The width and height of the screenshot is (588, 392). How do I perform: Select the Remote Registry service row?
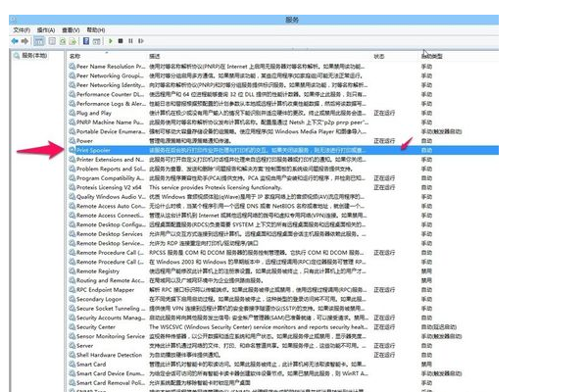pos(99,270)
